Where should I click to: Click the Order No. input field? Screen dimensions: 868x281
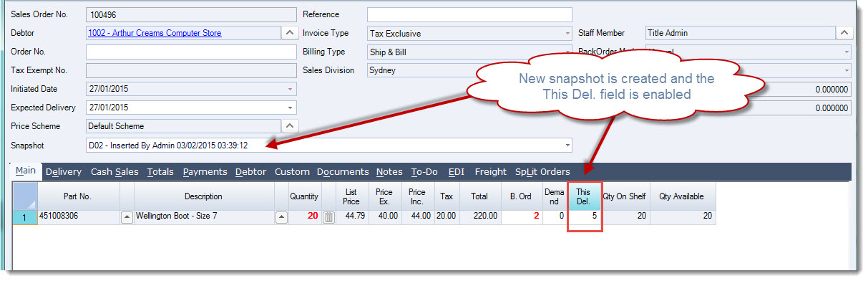click(x=191, y=52)
